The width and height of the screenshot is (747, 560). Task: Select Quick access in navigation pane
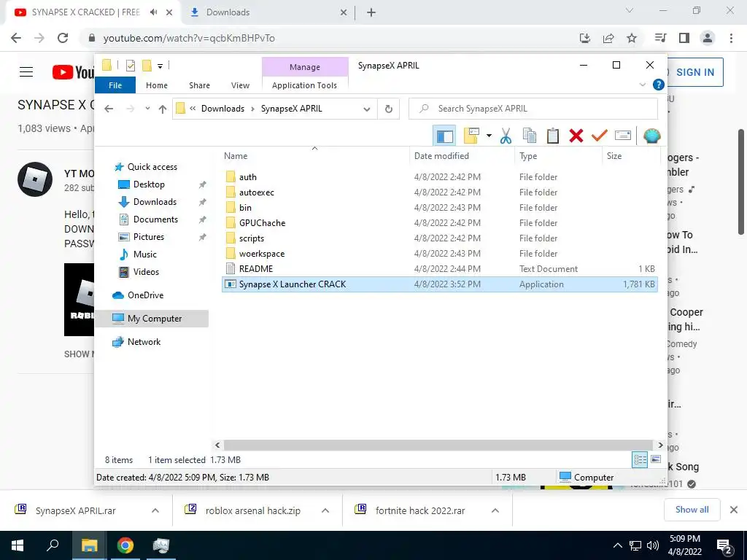pyautogui.click(x=152, y=167)
